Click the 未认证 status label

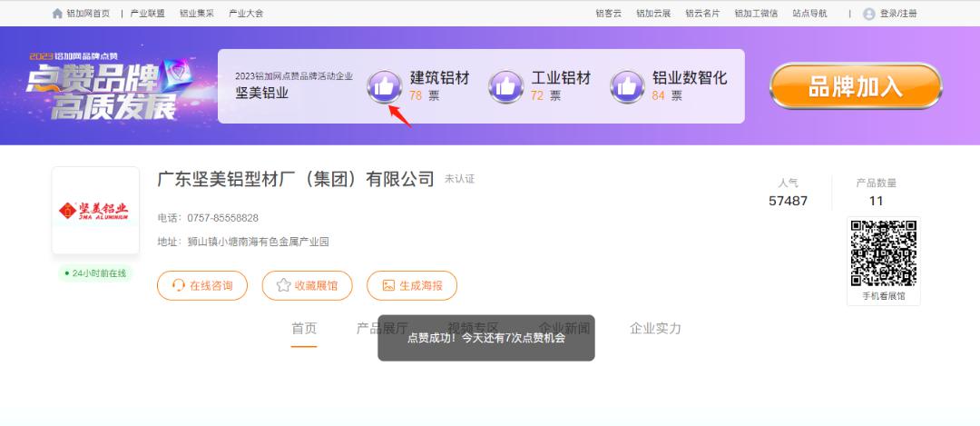459,179
